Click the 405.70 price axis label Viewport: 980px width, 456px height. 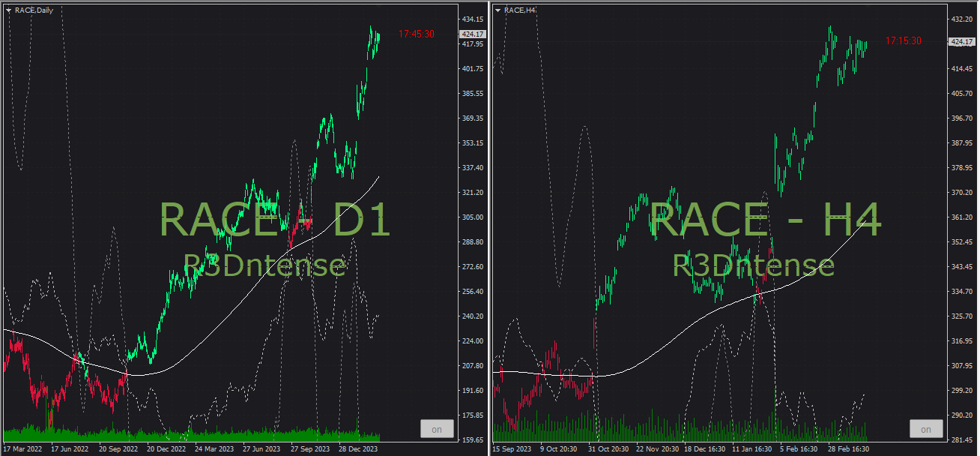961,93
